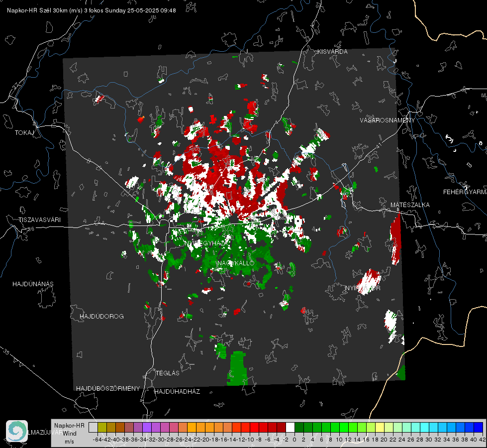Select the bright red swatch right of -10

coord(254,427)
